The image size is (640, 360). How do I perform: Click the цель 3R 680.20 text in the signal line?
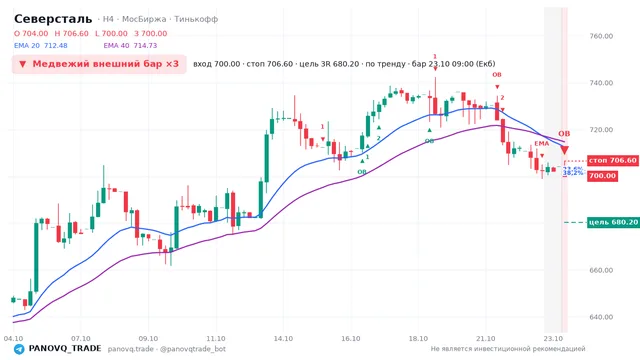329,64
